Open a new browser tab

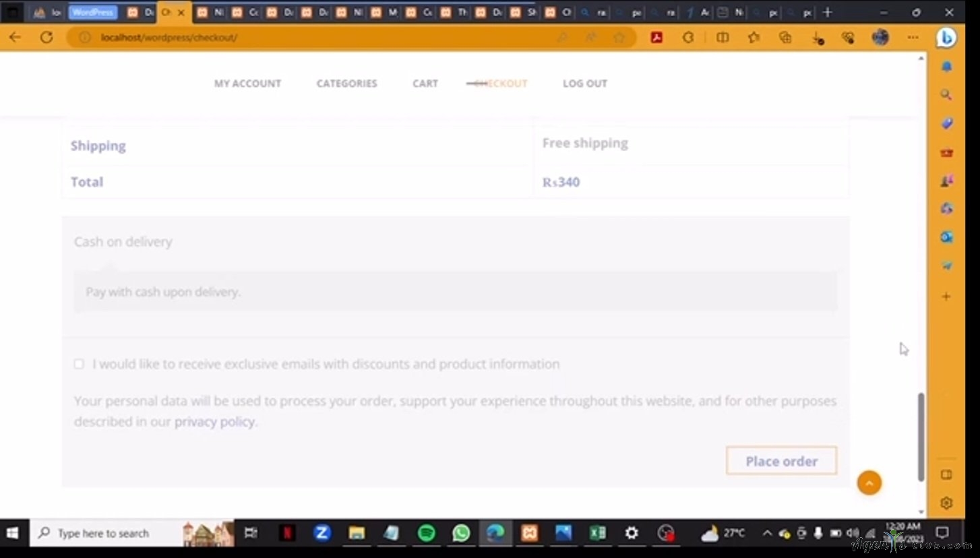[828, 12]
